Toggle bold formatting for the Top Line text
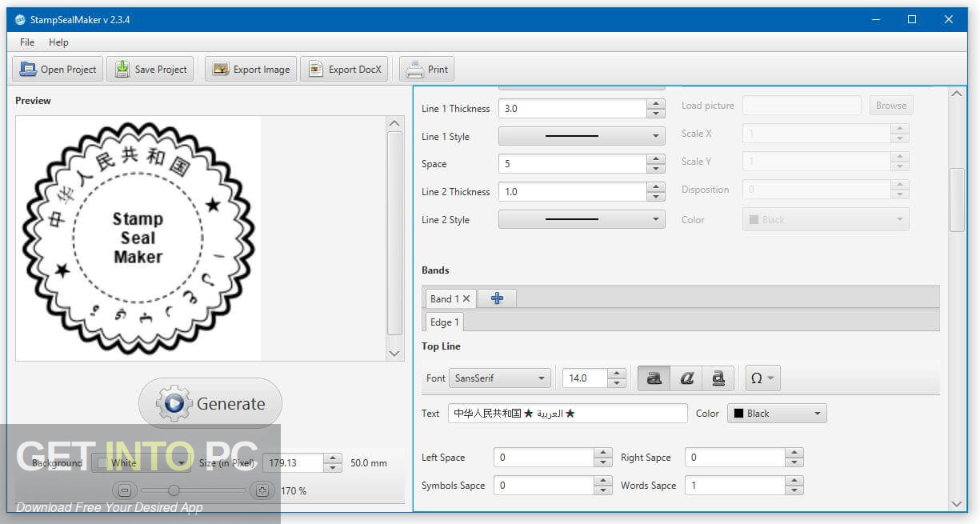Screen dimensions: 980x524 click(654, 378)
